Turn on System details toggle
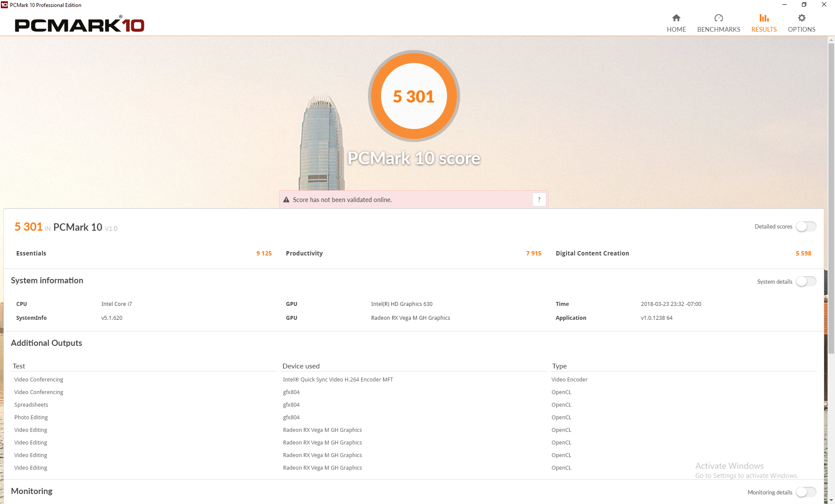Viewport: 835px width, 504px height. (806, 282)
